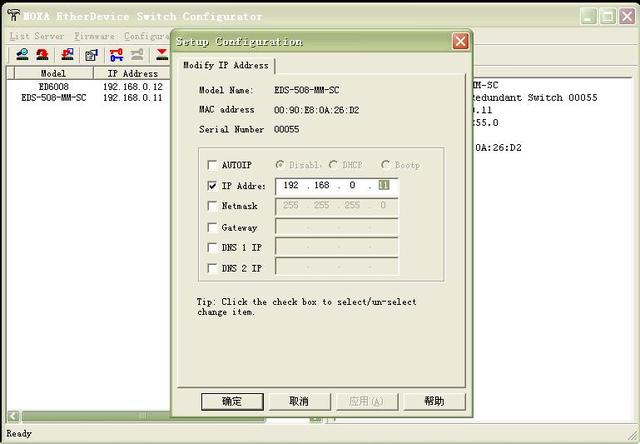Minimize the MOXA Configurator window
This screenshot has height=444, width=640.
click(x=588, y=16)
